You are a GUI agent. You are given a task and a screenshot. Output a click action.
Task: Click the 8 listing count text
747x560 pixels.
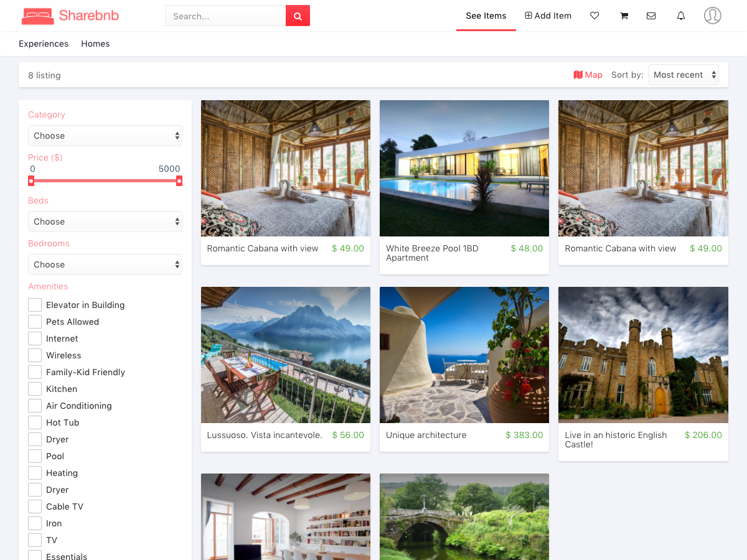coord(44,75)
